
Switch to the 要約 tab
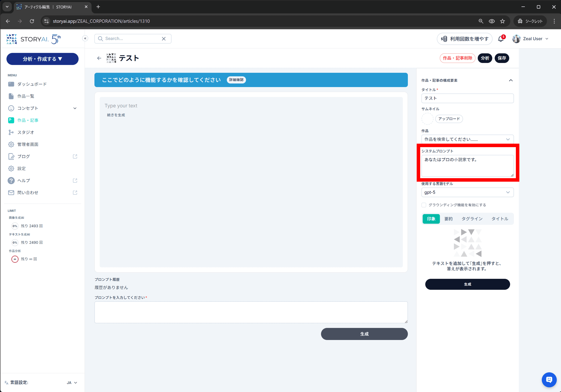448,219
